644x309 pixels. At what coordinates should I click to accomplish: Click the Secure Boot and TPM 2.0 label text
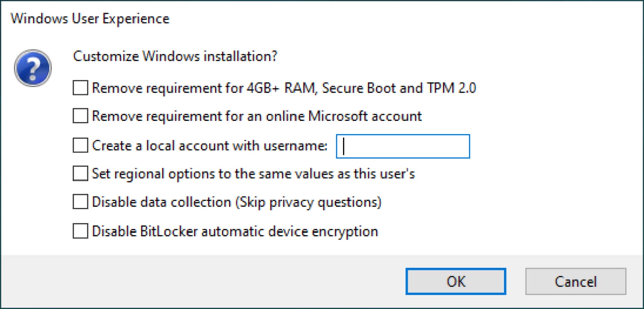[399, 88]
